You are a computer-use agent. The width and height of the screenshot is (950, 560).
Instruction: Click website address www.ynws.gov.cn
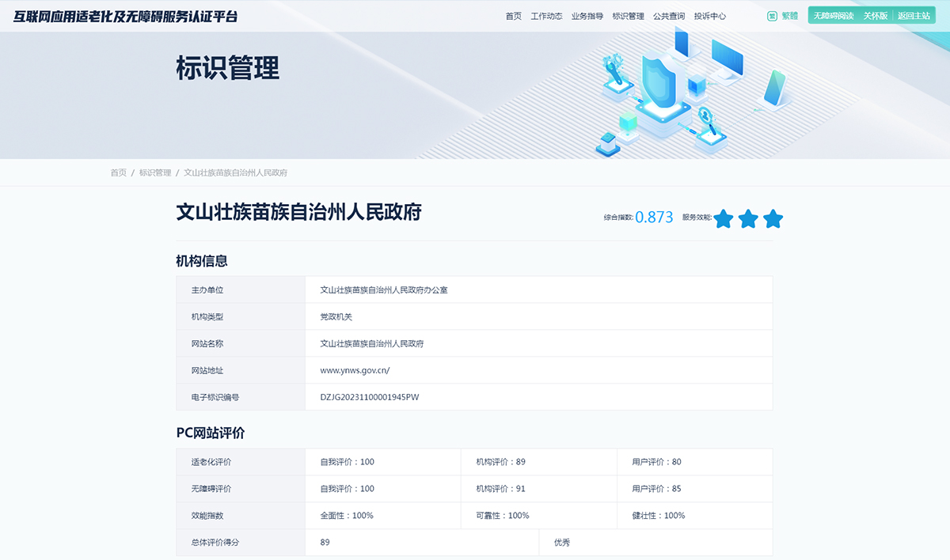tap(355, 370)
